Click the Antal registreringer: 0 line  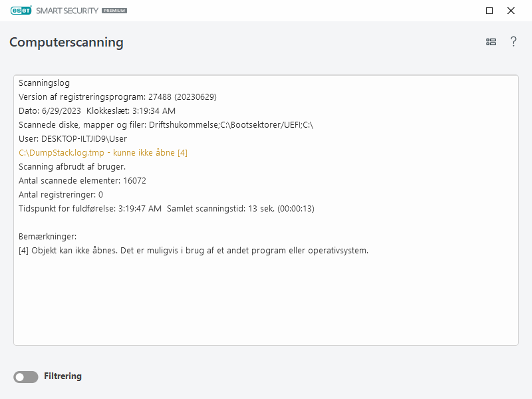click(x=61, y=195)
